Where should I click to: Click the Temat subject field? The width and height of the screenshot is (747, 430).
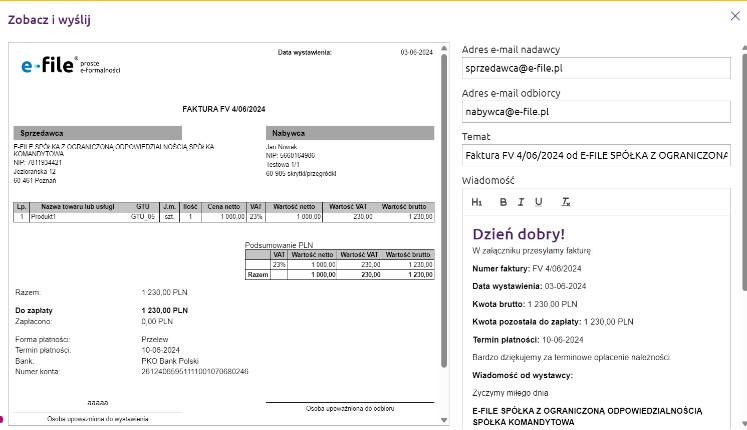596,155
